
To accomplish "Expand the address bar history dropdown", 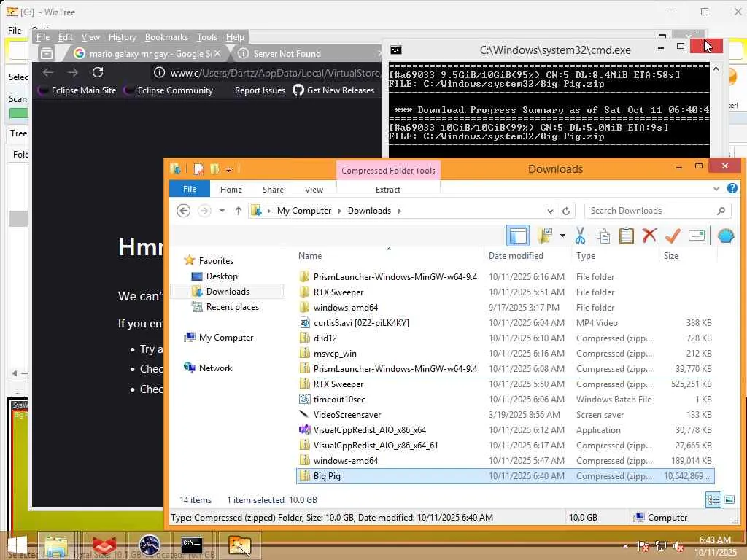I will (x=550, y=211).
